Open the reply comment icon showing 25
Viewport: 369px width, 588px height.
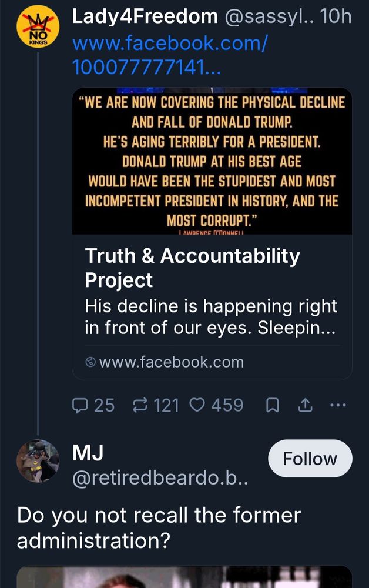tap(80, 405)
